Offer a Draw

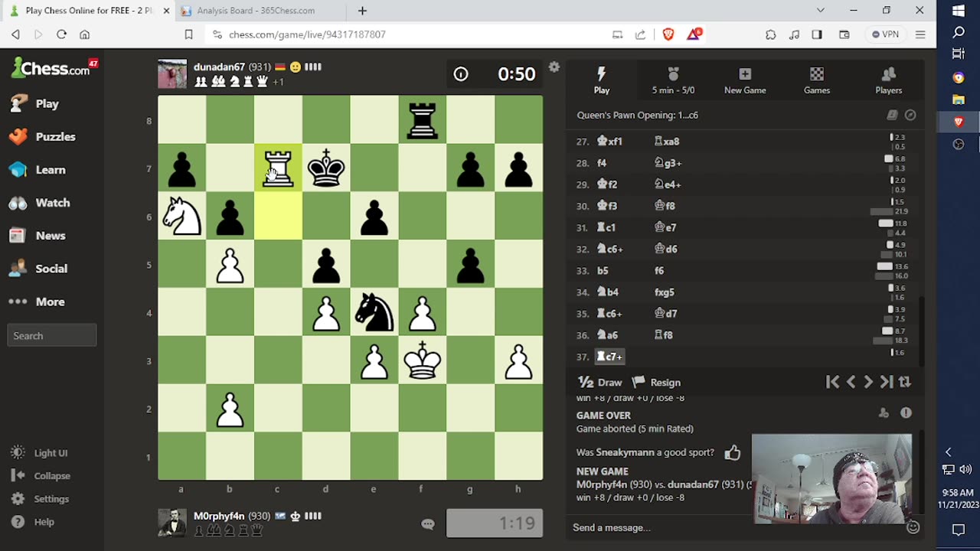599,383
